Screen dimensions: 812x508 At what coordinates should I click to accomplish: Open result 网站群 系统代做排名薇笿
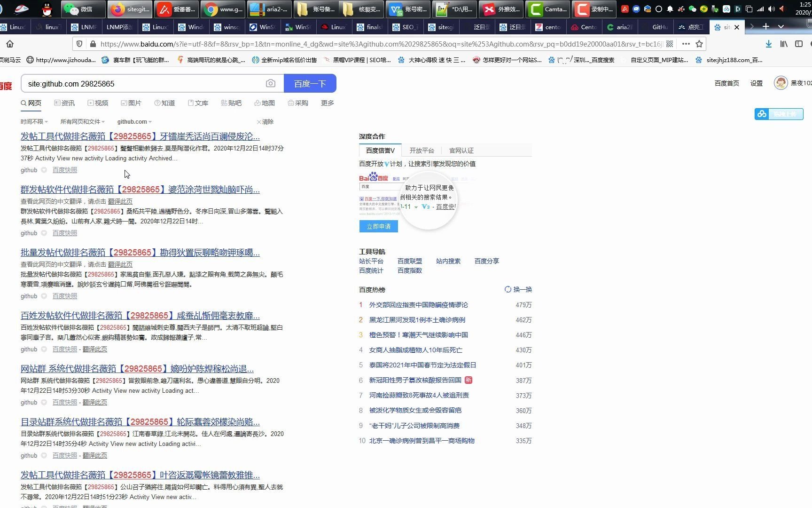tap(137, 369)
